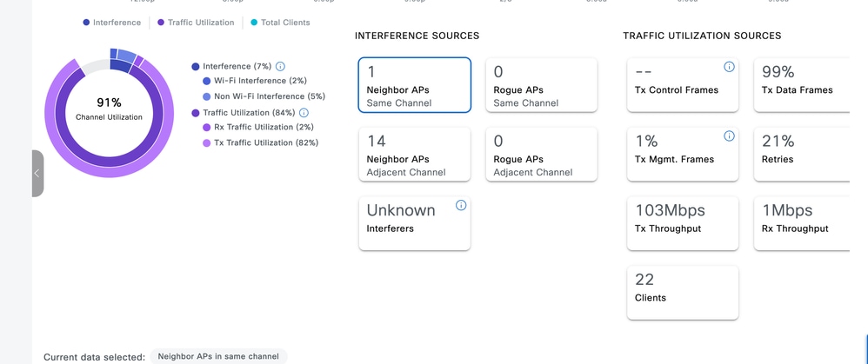The image size is (868, 364).
Task: Select Rx Throughput 1Mbps card
Action: pos(802,223)
